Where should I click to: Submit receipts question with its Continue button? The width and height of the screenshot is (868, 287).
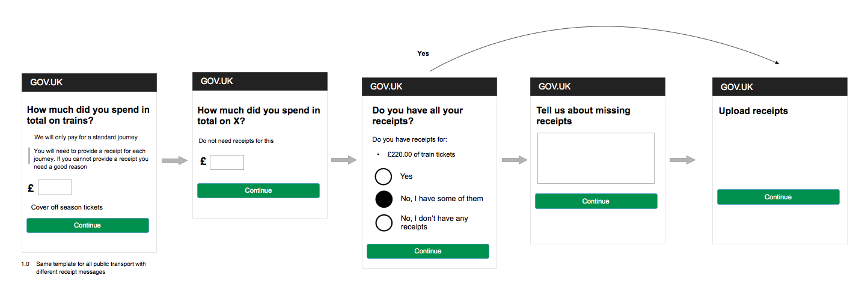pos(427,251)
